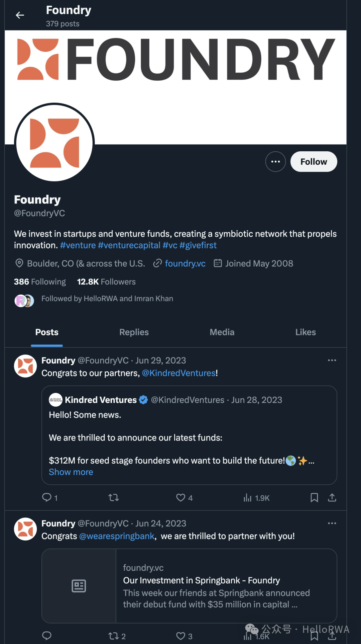361x644 pixels.
Task: Switch to the Replies tab
Action: tap(134, 332)
